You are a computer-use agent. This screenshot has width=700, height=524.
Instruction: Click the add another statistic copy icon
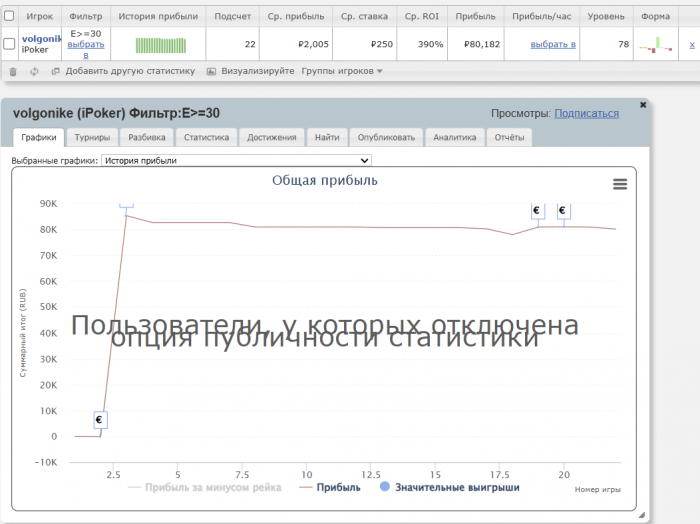(x=55, y=71)
